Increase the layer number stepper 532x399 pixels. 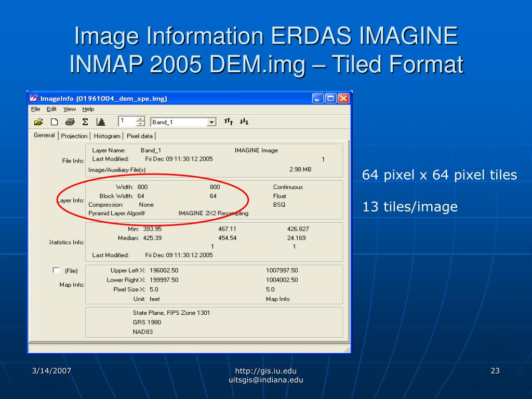click(140, 119)
